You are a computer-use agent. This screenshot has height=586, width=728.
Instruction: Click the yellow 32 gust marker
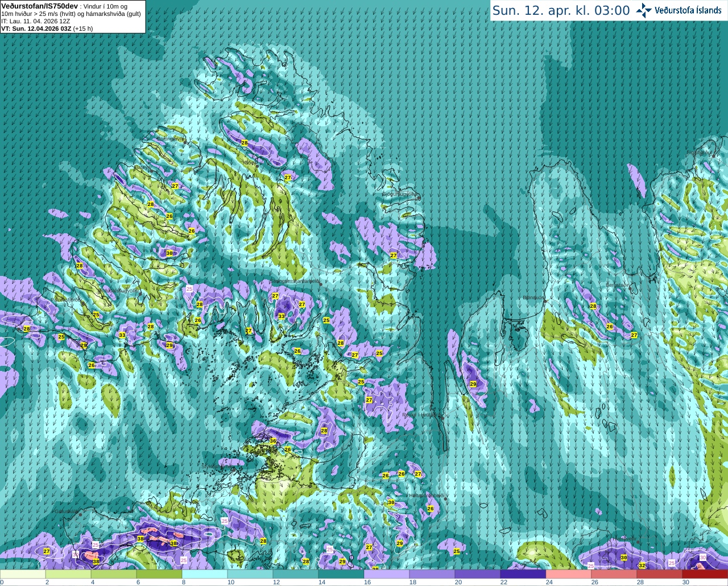(642, 566)
